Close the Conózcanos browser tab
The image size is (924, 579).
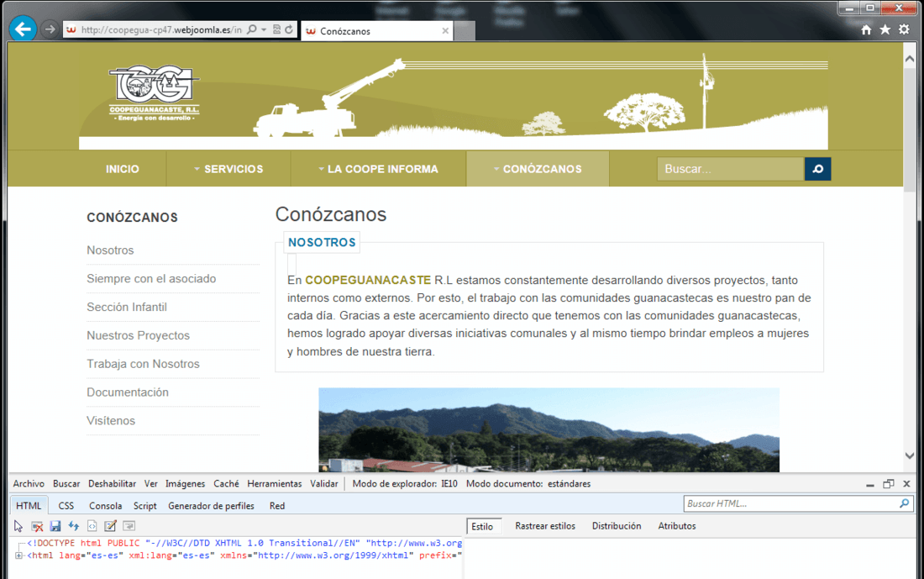(x=445, y=30)
